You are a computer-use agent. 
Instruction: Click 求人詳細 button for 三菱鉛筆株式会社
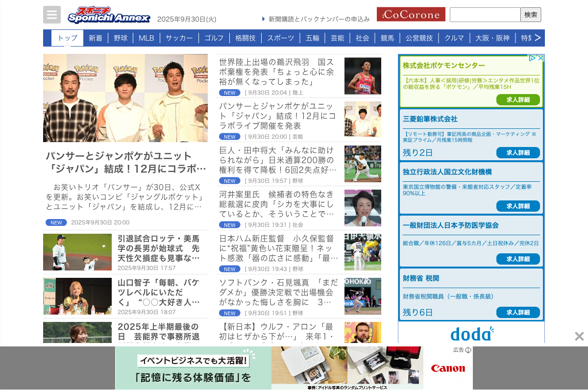tap(518, 152)
